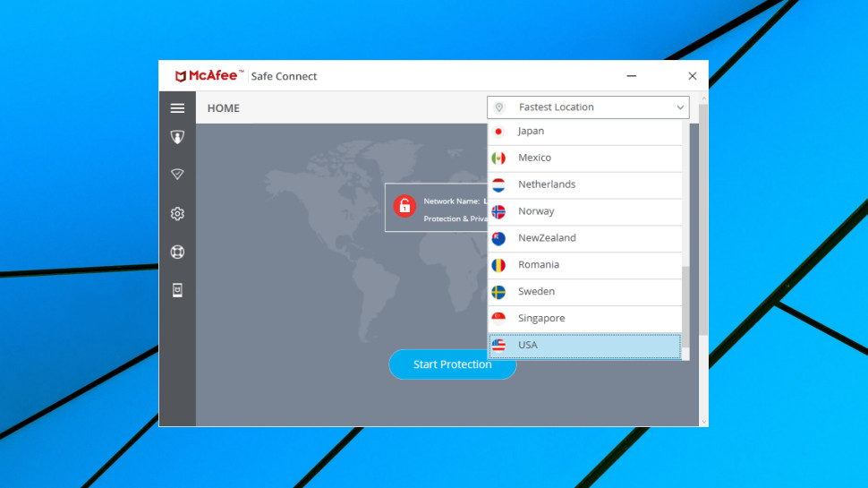Click the Protection & Privacy status text
Viewport: 868px width, 488px height.
coord(455,218)
